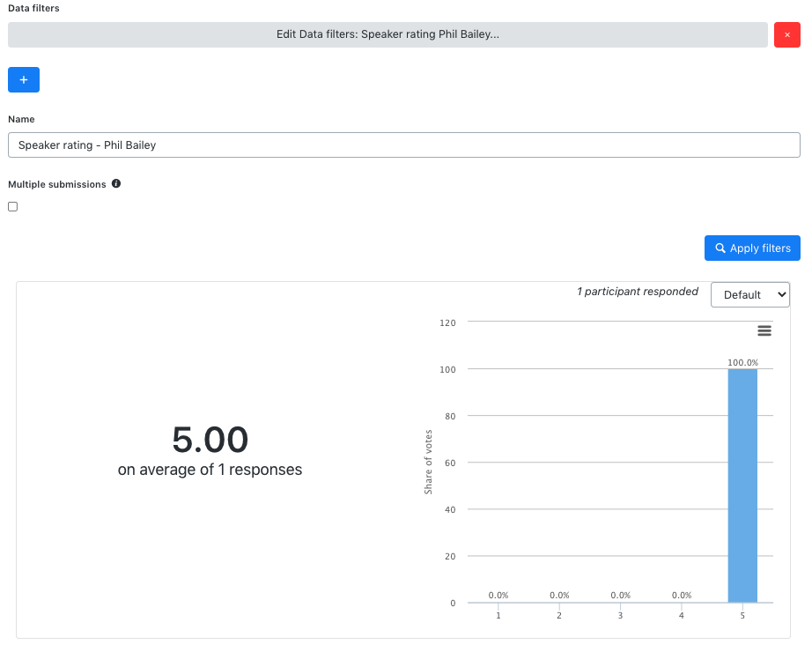812x667 pixels.
Task: Click '1 participant responded' text
Action: pyautogui.click(x=638, y=292)
